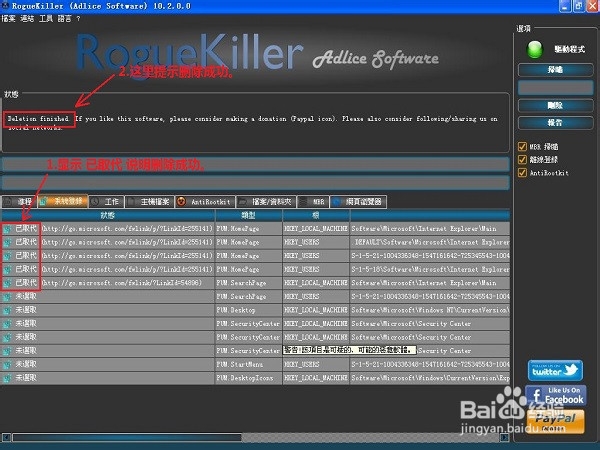
Task: Click 已取代 in the LinkId=54896 row
Action: tap(26, 283)
